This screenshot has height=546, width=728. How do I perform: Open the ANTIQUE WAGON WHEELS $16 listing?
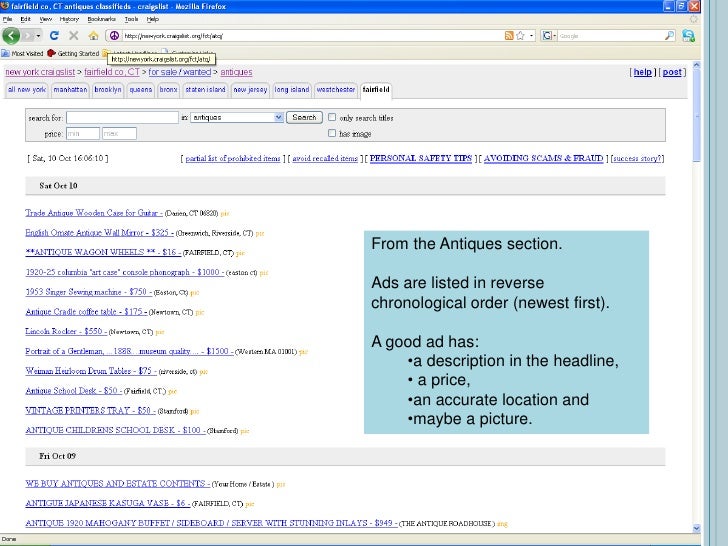[x=103, y=253]
